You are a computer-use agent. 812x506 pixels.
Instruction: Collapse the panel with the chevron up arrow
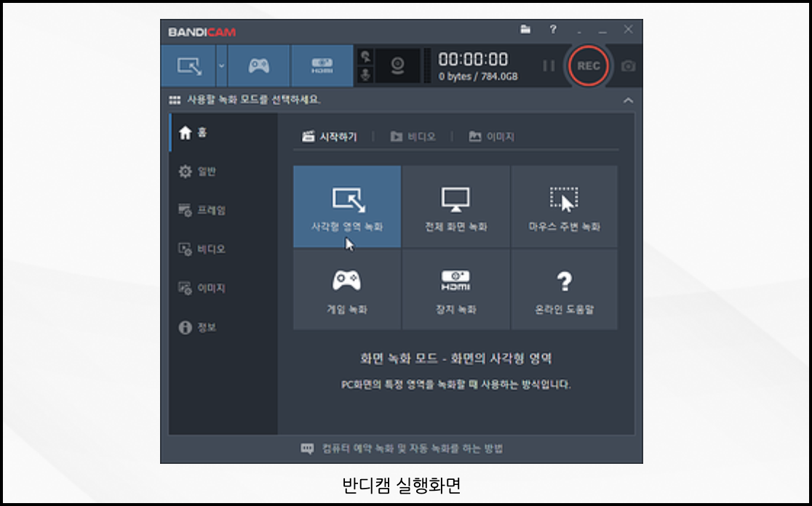point(628,100)
